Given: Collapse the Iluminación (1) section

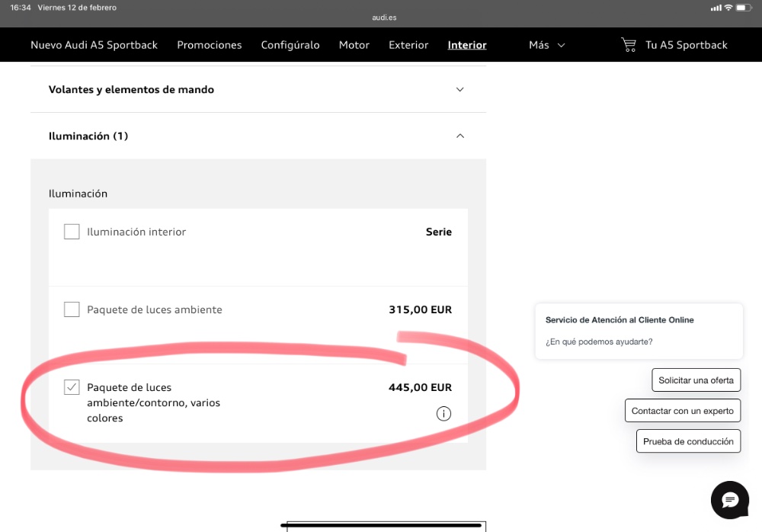Looking at the screenshot, I should click(x=258, y=136).
